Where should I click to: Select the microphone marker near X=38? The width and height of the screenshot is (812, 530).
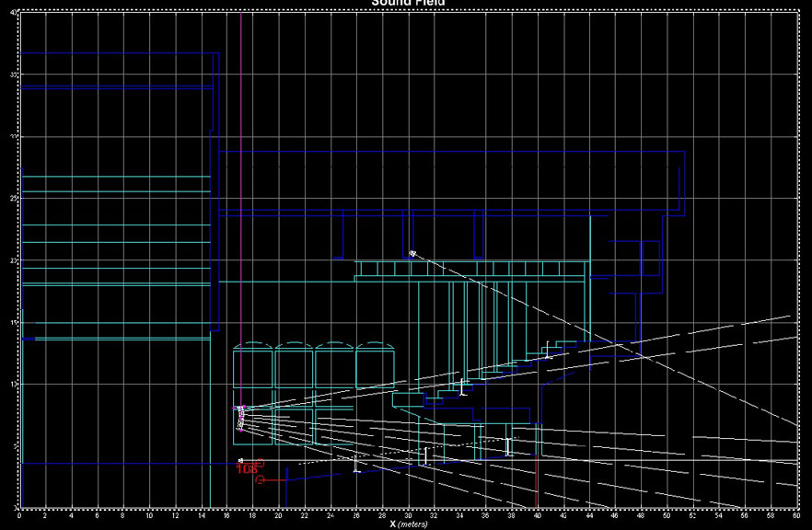(507, 446)
